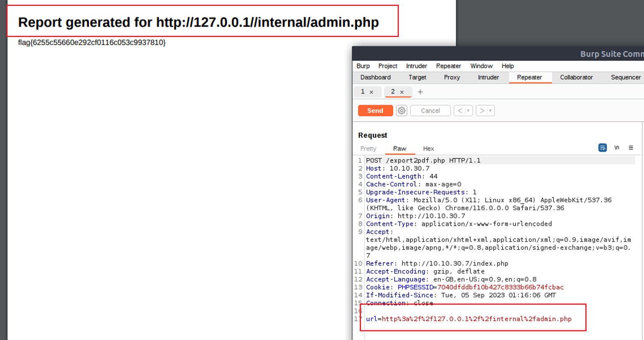The image size is (644, 340).
Task: Click the Repeater settings gear icon
Action: pos(402,110)
